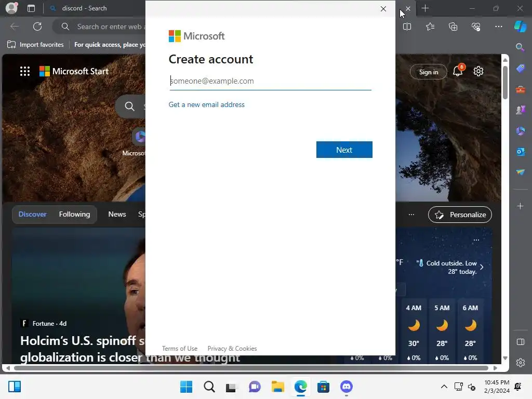The image size is (532, 399).
Task: Open split screen icon in toolbar
Action: click(407, 26)
